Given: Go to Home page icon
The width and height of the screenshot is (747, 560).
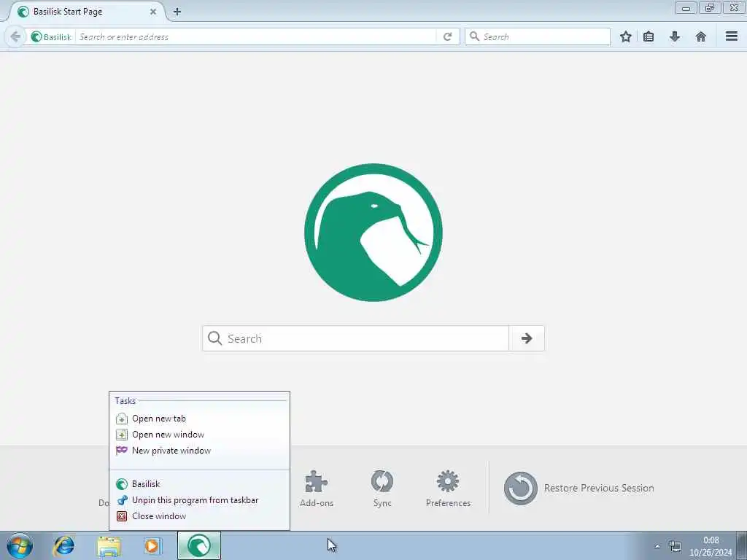Looking at the screenshot, I should tap(701, 36).
